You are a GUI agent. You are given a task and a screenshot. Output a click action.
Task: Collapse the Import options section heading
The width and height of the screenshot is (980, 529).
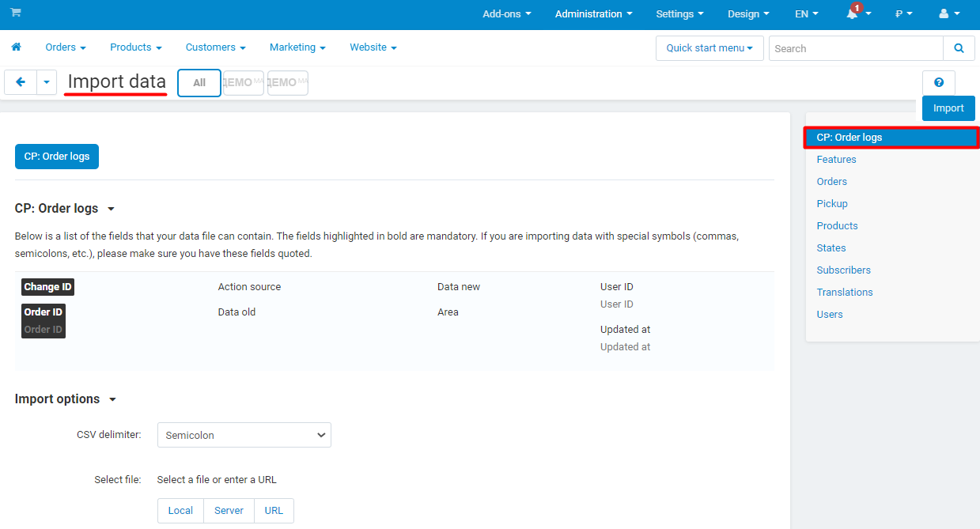(x=66, y=399)
